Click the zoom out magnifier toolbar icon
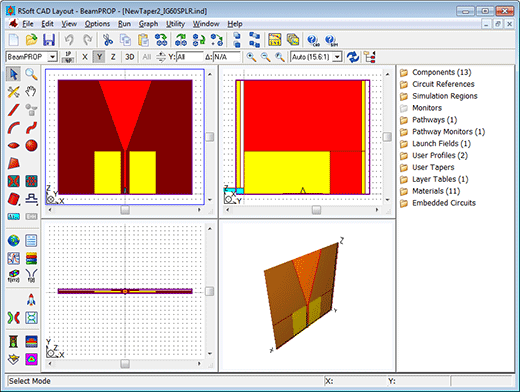The height and width of the screenshot is (392, 520). coord(265,57)
